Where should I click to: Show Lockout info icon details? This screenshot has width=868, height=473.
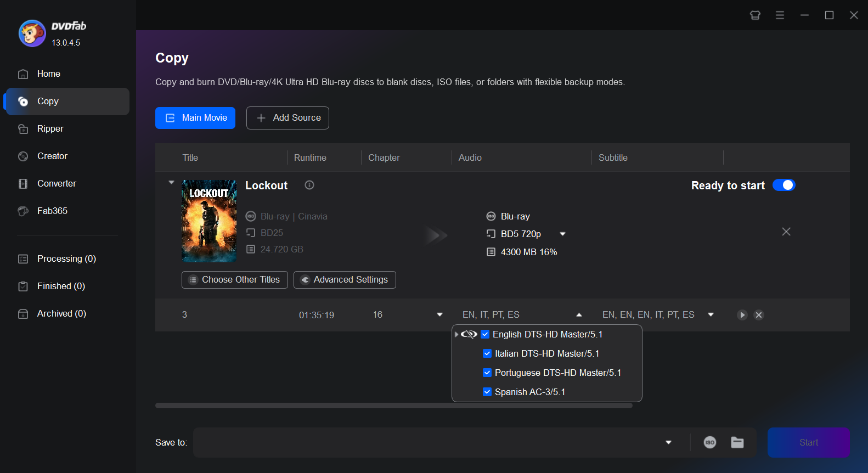309,185
